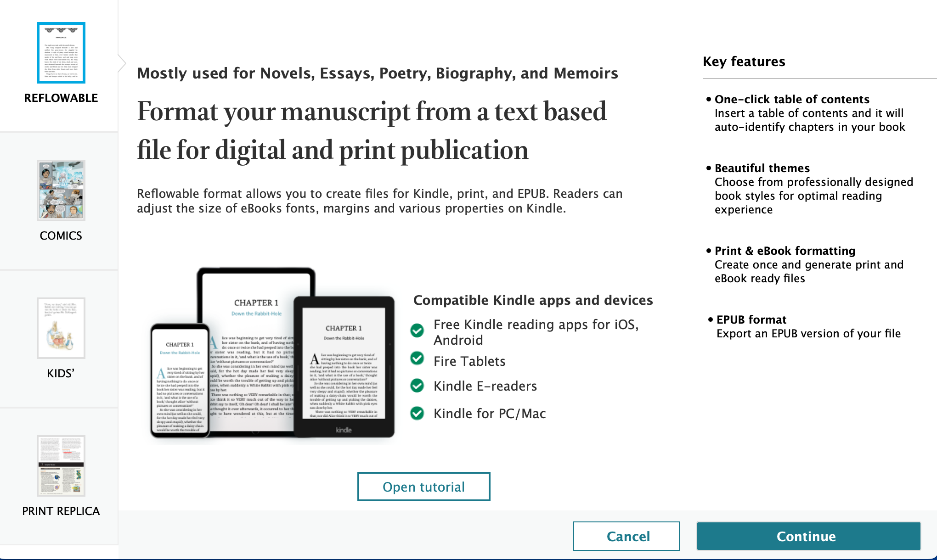The image size is (937, 560).
Task: Click the green check beside Kindle E-readers
Action: point(417,386)
